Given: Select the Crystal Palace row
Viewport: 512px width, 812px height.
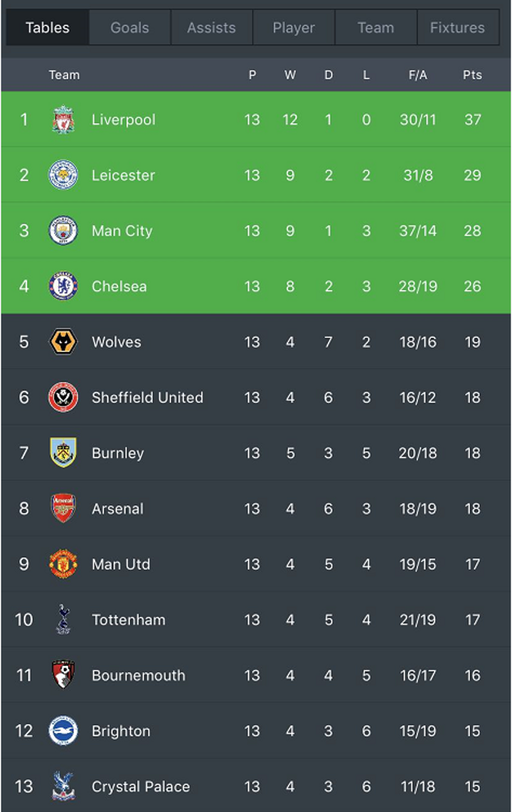Looking at the screenshot, I should pyautogui.click(x=256, y=786).
